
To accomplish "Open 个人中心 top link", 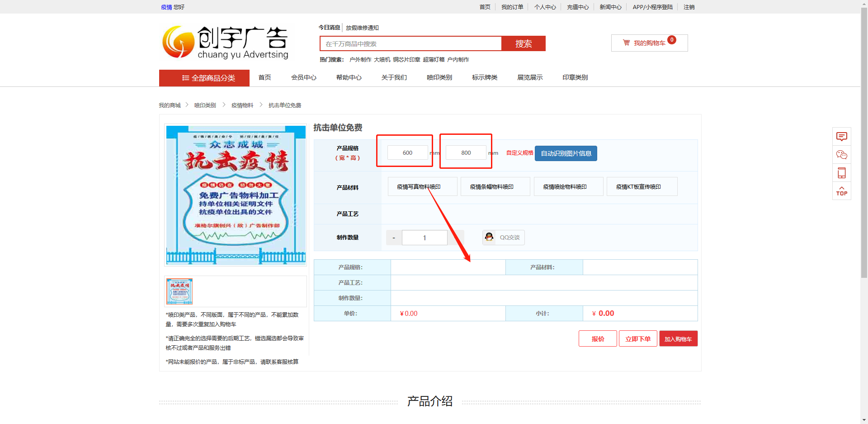I will (x=545, y=7).
